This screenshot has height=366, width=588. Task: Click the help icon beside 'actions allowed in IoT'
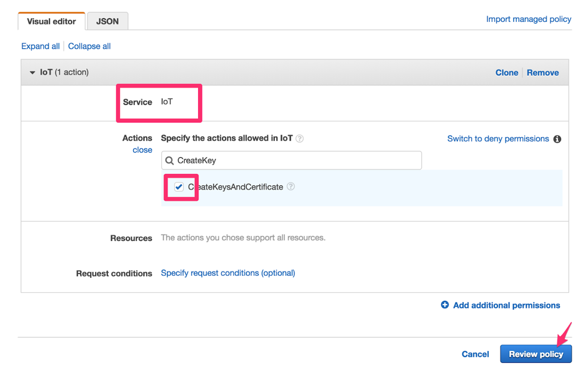pos(300,139)
